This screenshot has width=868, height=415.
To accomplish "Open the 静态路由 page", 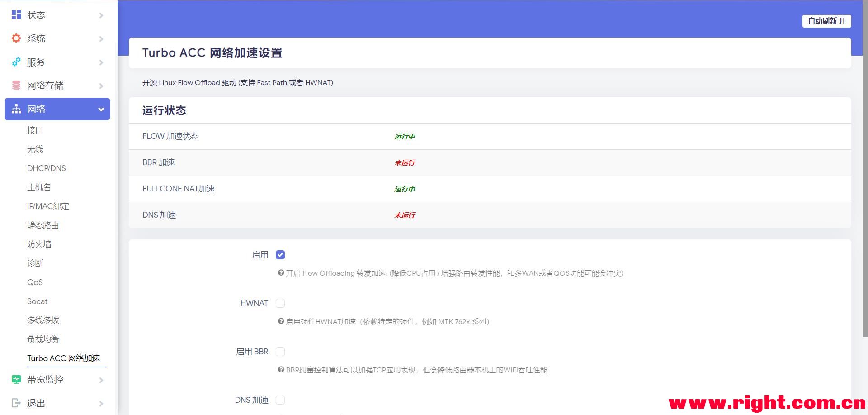I will 43,225.
